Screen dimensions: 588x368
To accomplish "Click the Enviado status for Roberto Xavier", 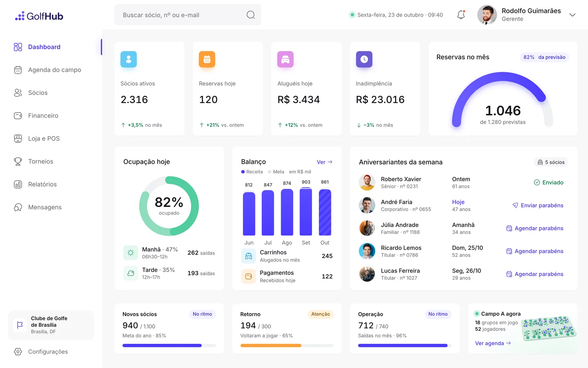I will point(549,183).
